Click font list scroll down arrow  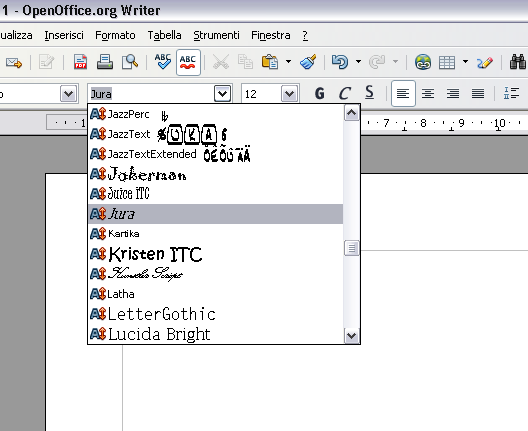click(352, 335)
